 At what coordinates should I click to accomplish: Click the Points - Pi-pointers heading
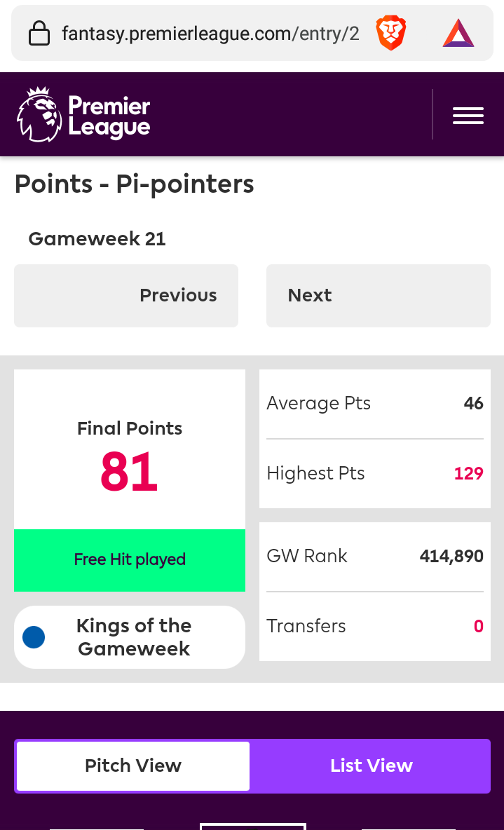[x=134, y=185]
